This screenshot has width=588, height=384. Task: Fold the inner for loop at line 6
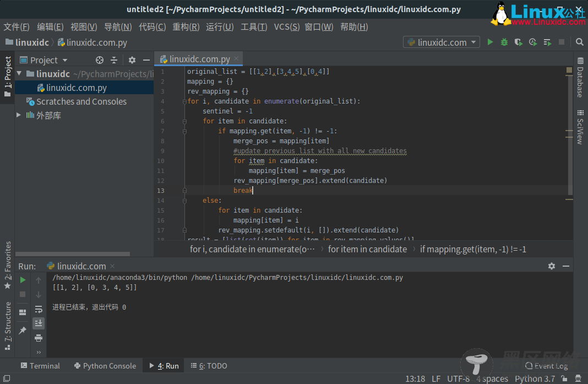[184, 121]
